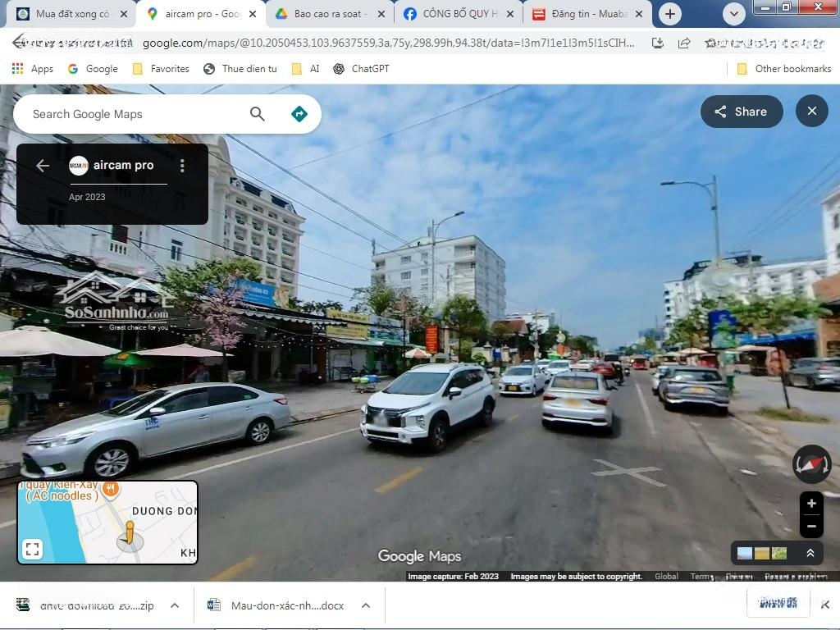Click the Share button in Street View
Screen dimensions: 840x630
[742, 111]
